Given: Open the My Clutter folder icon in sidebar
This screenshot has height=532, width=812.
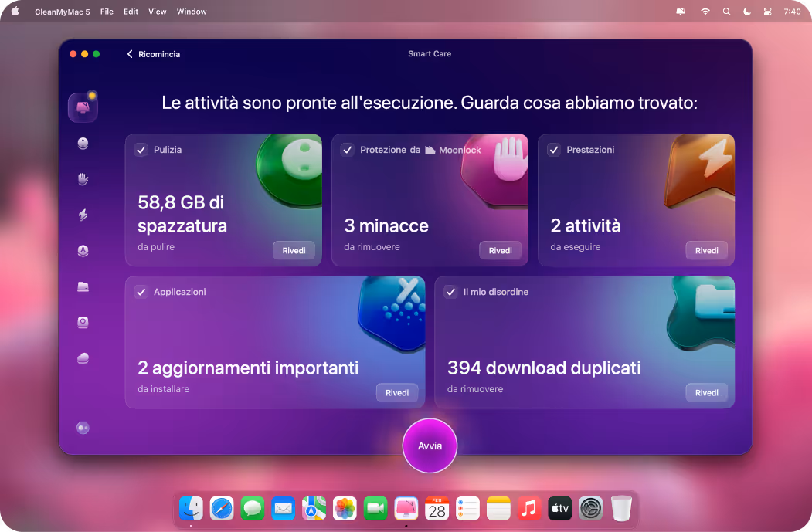Looking at the screenshot, I should [x=83, y=286].
